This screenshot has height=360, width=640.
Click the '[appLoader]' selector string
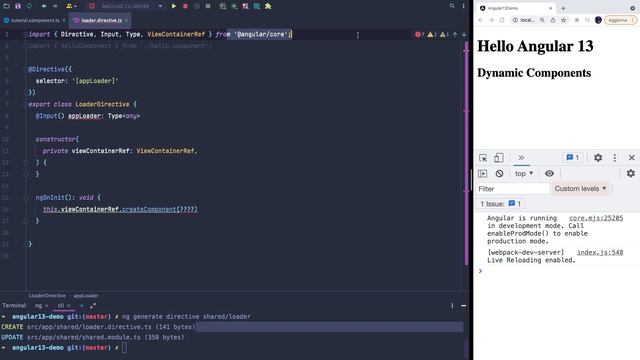click(95, 81)
